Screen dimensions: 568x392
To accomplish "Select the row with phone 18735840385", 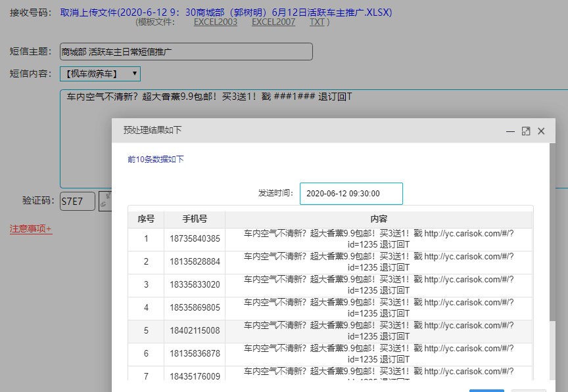I will [x=195, y=238].
